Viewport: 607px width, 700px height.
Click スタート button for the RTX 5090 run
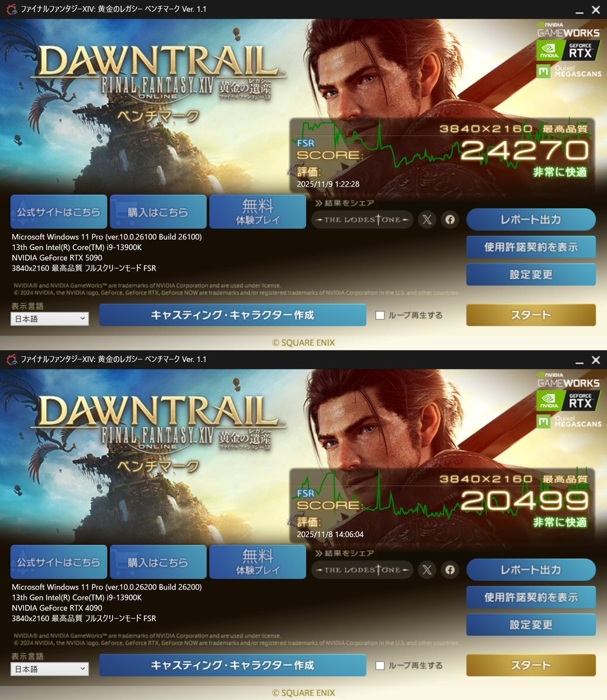pos(531,315)
